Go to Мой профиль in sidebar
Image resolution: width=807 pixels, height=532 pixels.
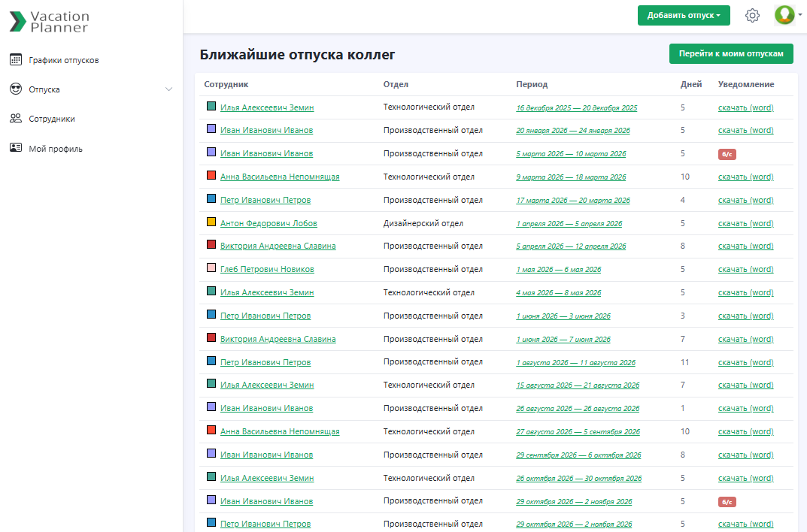(56, 149)
